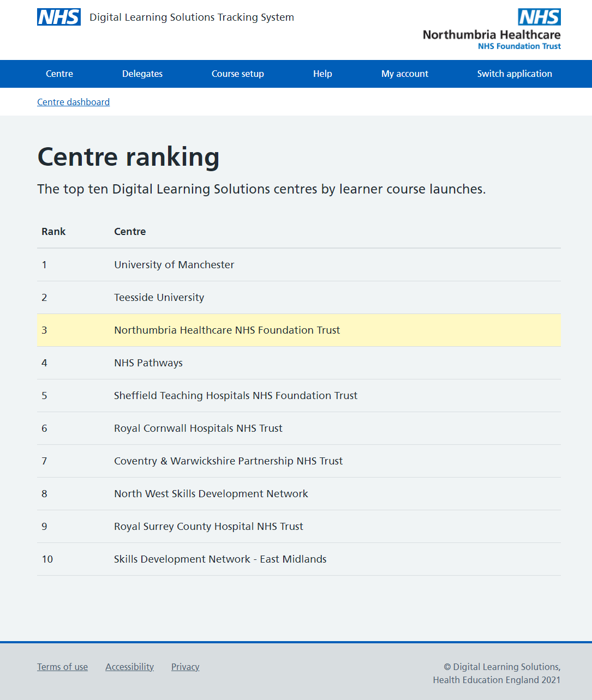Select Coventry & Warwickshire Partnership NHS Trust
Image resolution: width=592 pixels, height=700 pixels.
pyautogui.click(x=228, y=461)
